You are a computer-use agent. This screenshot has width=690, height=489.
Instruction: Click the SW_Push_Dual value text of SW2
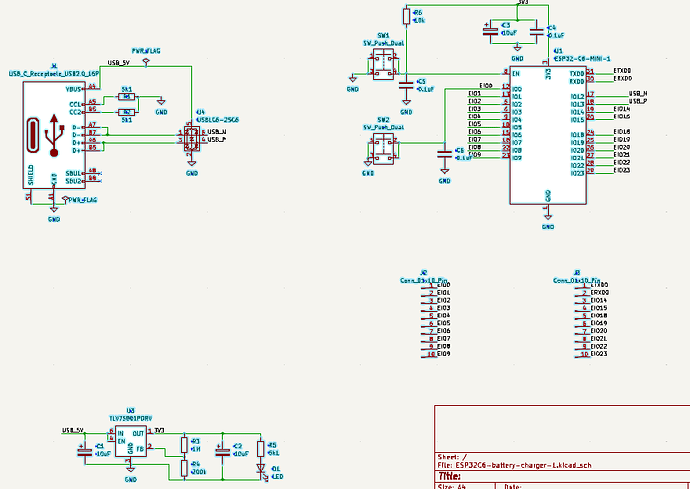click(383, 127)
